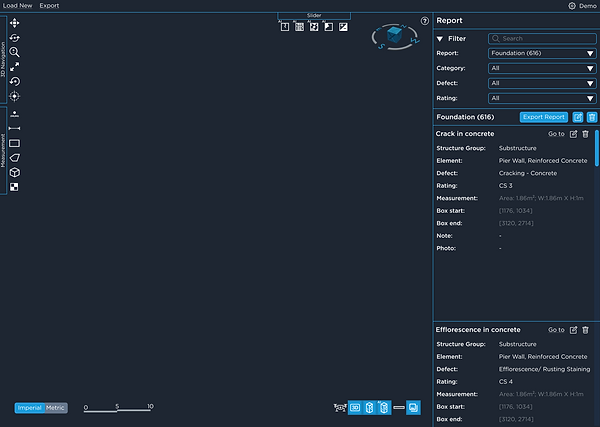Select the orbit rotate tool
This screenshot has height=427, width=600.
[x=15, y=38]
